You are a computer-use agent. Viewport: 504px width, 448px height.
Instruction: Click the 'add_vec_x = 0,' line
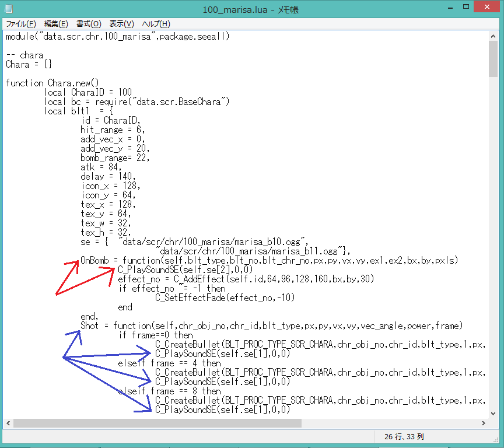pos(113,139)
